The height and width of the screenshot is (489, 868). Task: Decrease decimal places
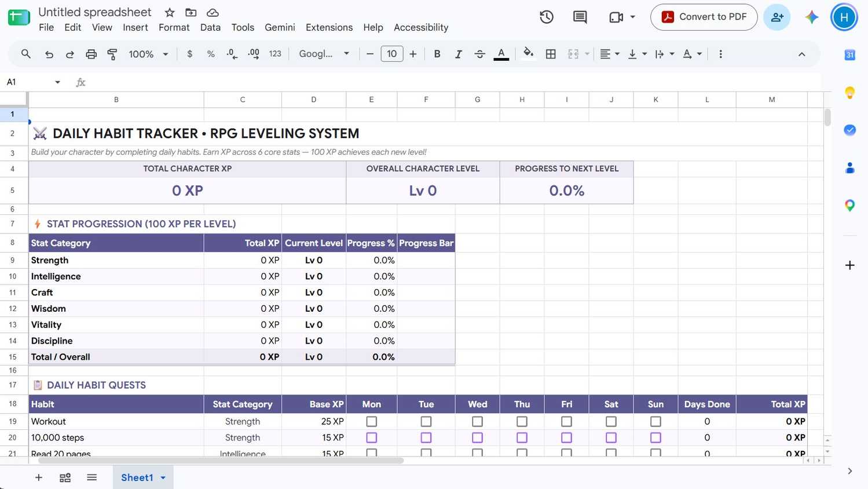pos(232,54)
